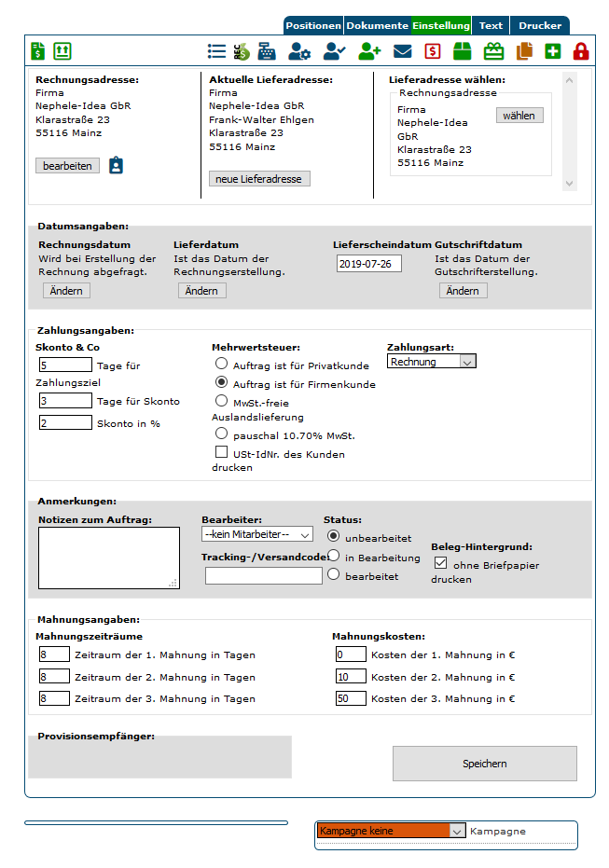
Task: Toggle 'ohne Briefpapier drucken' checkbox
Action: pos(441,563)
